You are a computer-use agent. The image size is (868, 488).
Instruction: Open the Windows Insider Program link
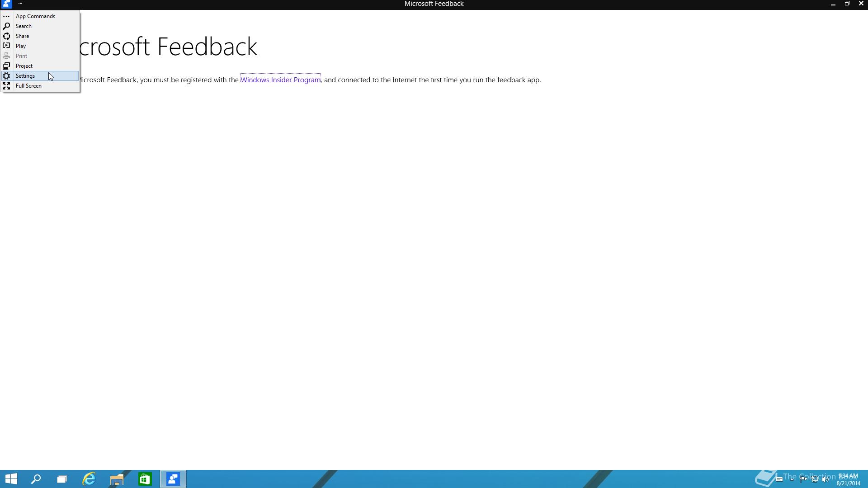280,80
